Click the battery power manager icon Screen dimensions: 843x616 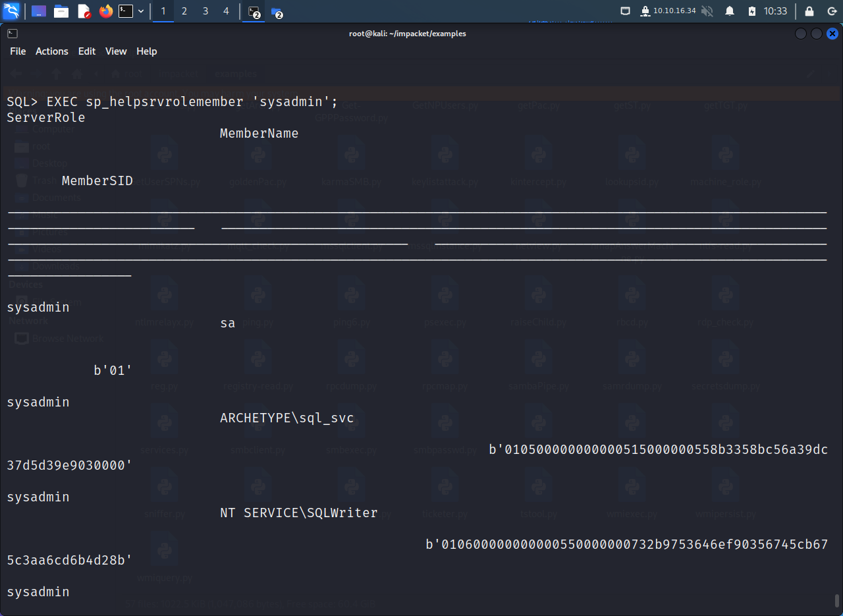(x=752, y=11)
